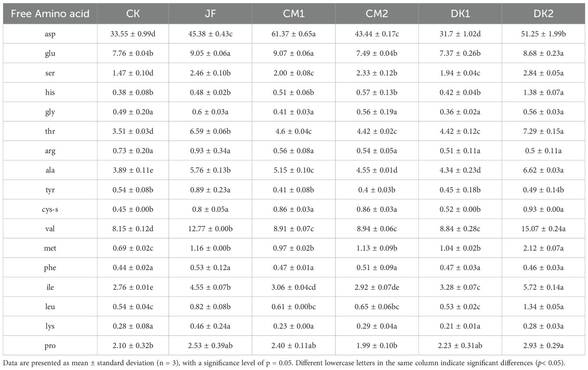Select the DK1 column header
Viewport: 588px width, 370px height.
click(460, 14)
